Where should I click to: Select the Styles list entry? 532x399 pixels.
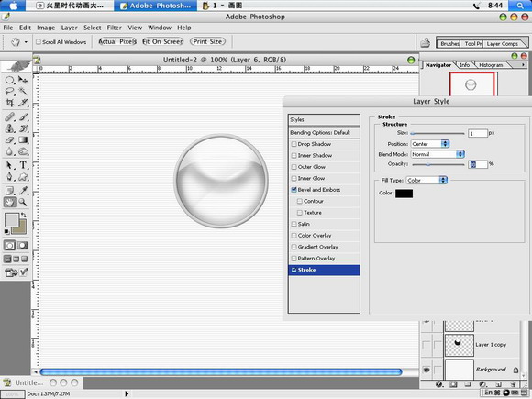(x=324, y=120)
